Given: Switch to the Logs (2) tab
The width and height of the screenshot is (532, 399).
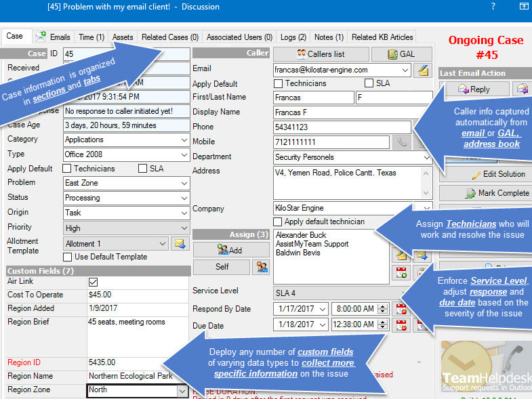Looking at the screenshot, I should (x=293, y=37).
